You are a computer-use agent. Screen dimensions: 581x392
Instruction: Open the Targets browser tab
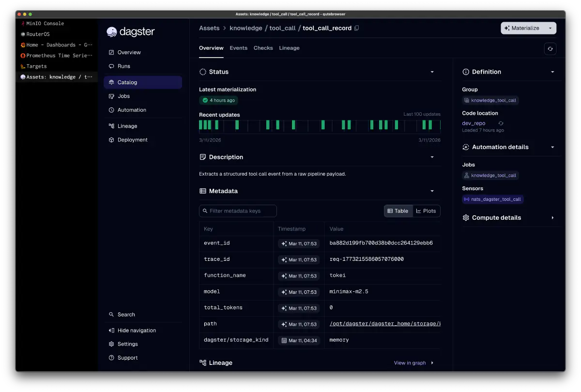point(57,66)
